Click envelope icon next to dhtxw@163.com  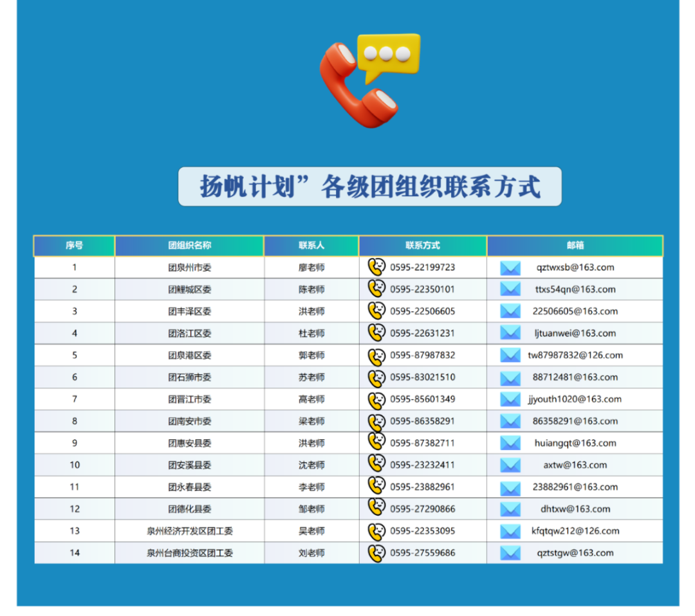coord(510,509)
